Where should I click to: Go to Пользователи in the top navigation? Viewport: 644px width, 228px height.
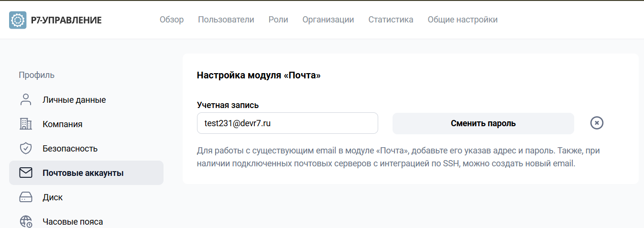point(226,20)
